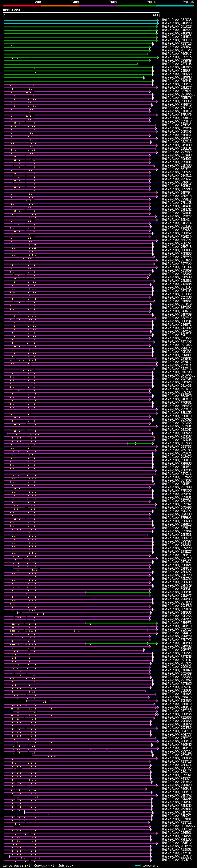Open hit UniRef100_C1MH22
This screenshot has width=197, height=868.
[x=176, y=37]
